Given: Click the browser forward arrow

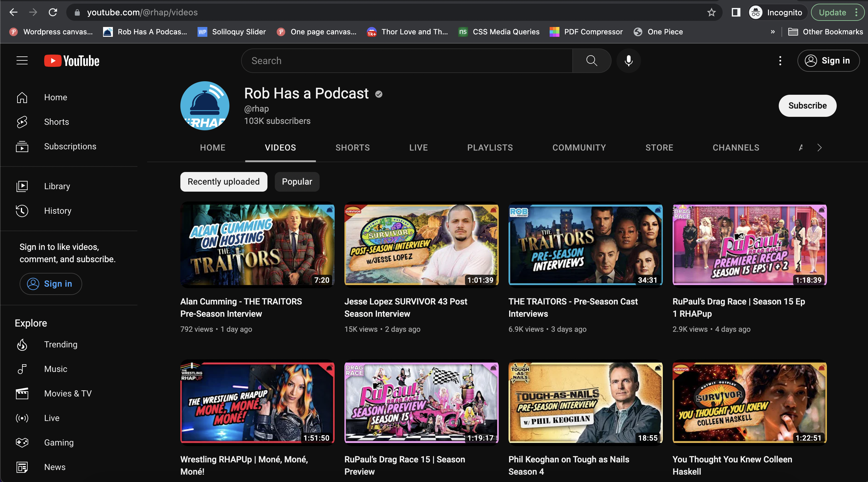Looking at the screenshot, I should click(x=33, y=13).
